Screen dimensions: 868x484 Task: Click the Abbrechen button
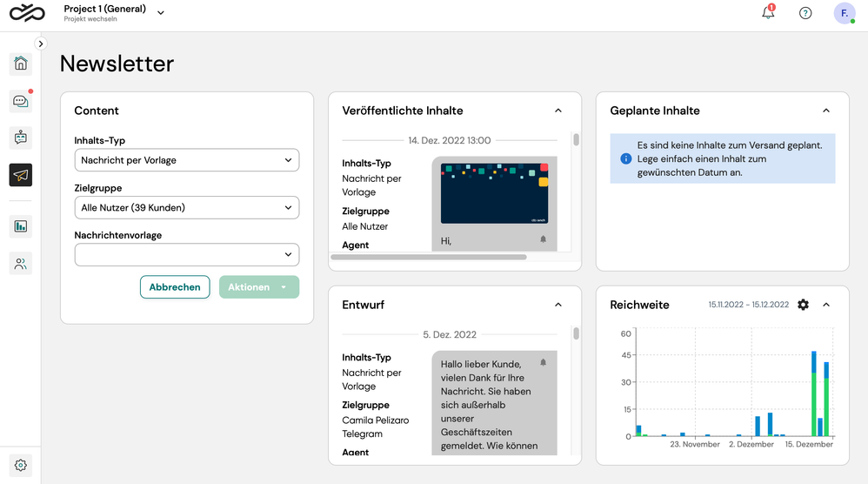pos(175,287)
